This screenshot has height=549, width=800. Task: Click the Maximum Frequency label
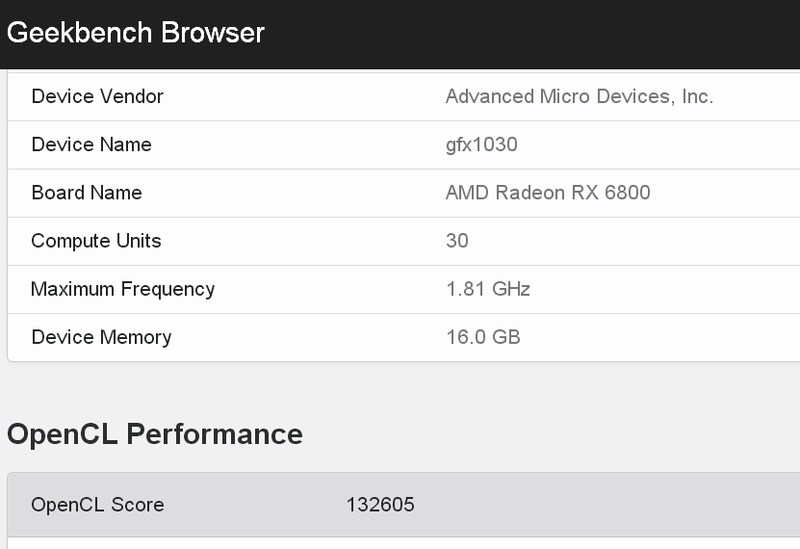coord(122,289)
